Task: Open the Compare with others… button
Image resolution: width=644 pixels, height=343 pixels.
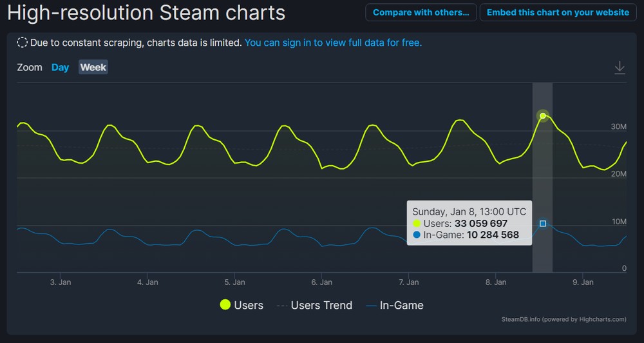Action: click(421, 12)
